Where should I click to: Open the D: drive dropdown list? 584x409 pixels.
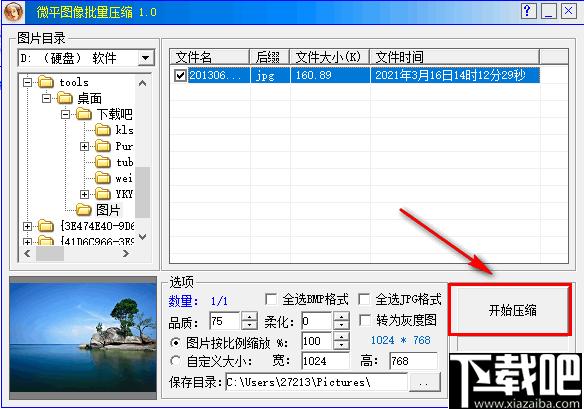point(146,58)
